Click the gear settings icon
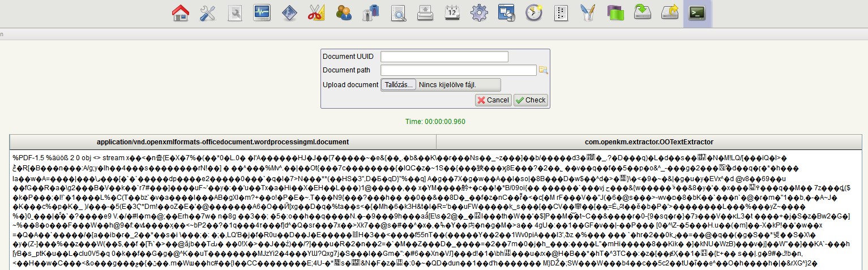 (x=480, y=13)
